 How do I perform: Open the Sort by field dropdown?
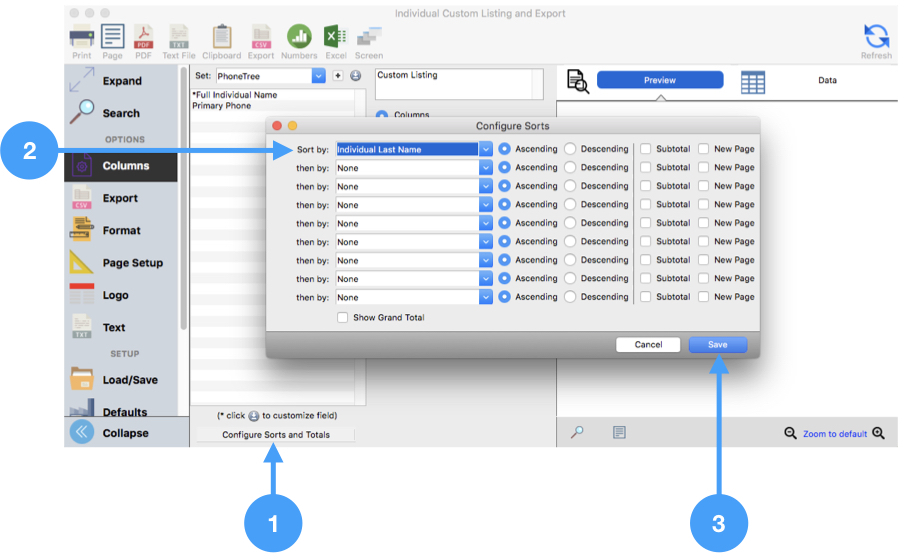(x=486, y=149)
